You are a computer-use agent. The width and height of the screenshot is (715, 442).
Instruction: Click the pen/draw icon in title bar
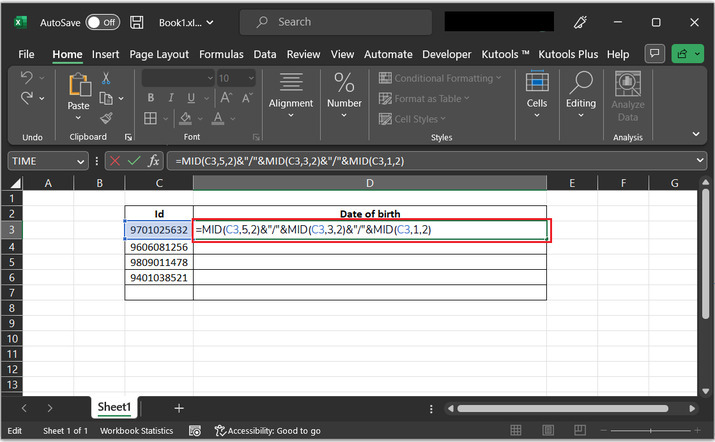[580, 22]
